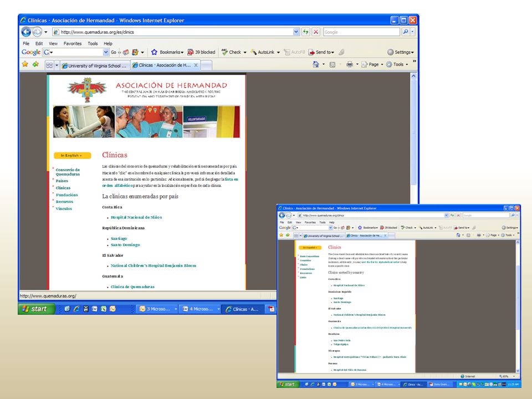
Task: Click highlighter icon right of Send to
Action: tap(342, 52)
